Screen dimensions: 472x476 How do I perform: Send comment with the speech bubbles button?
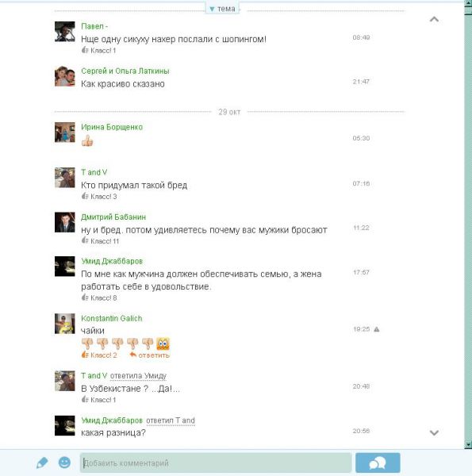tap(378, 463)
